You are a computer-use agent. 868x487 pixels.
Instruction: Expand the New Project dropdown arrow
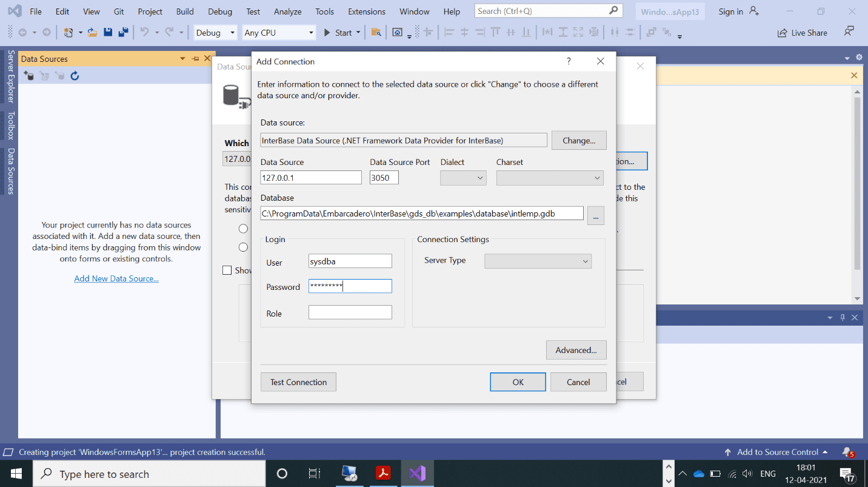[80, 33]
